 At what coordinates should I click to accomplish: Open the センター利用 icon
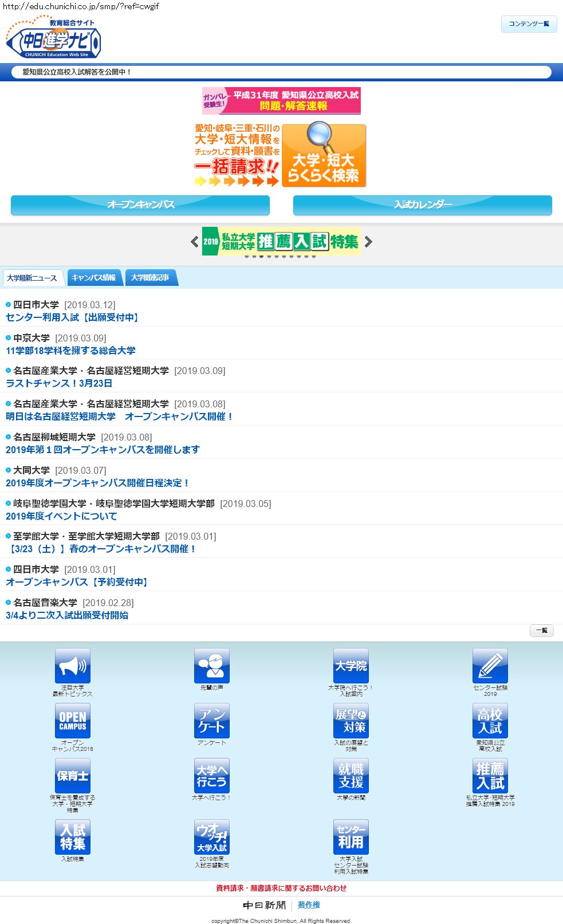[351, 837]
